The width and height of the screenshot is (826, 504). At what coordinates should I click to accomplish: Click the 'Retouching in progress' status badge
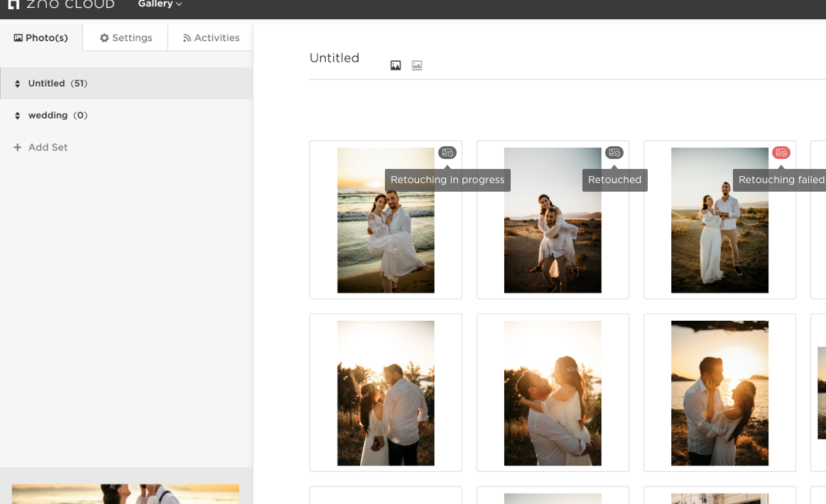click(x=447, y=153)
